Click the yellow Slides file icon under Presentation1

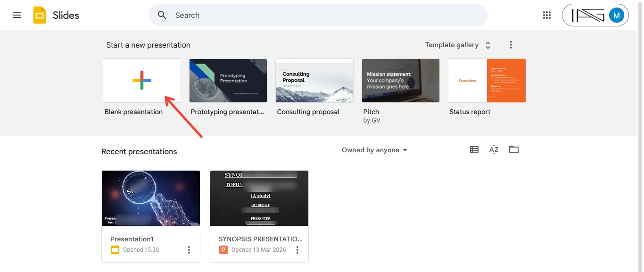pyautogui.click(x=115, y=250)
